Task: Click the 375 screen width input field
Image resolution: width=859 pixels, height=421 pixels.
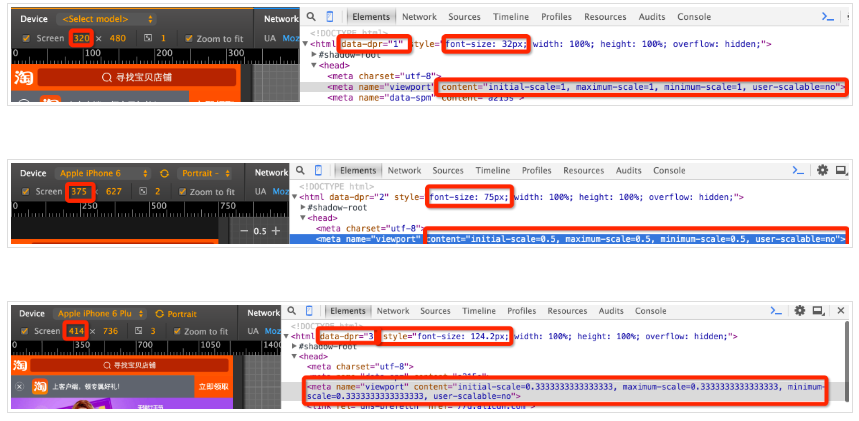Action: click(x=79, y=191)
